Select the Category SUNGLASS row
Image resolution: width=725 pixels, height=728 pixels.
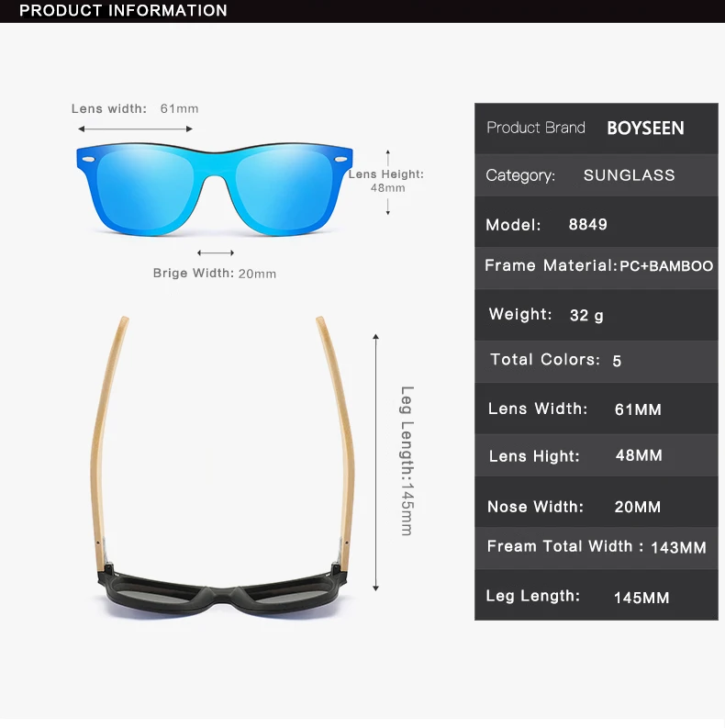click(597, 175)
